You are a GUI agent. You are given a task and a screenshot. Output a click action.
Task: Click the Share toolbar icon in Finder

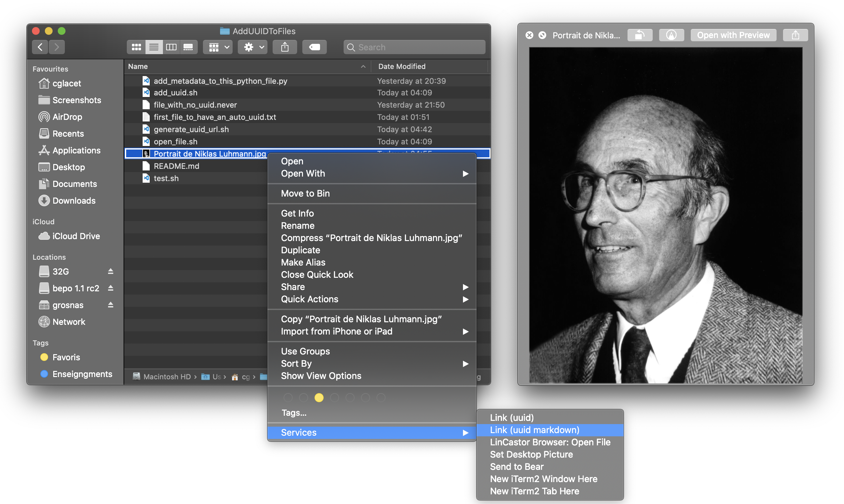click(285, 47)
